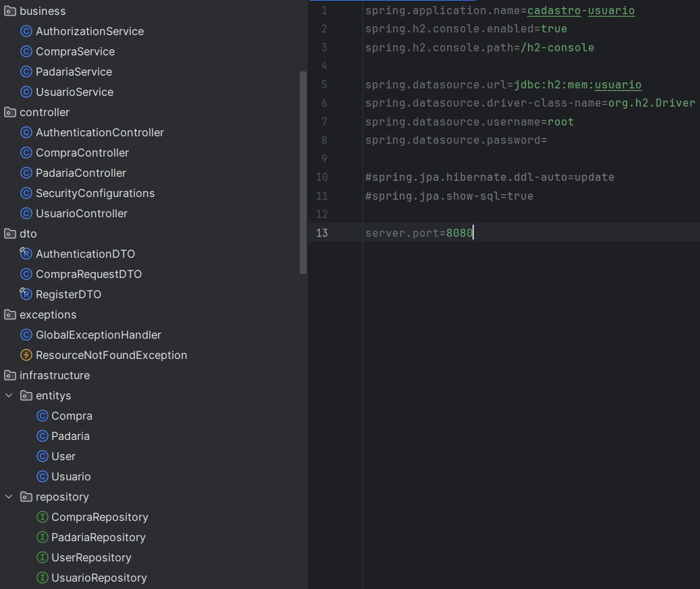Viewport: 700px width, 589px height.
Task: Click the AuthorizationService class icon
Action: (x=26, y=31)
